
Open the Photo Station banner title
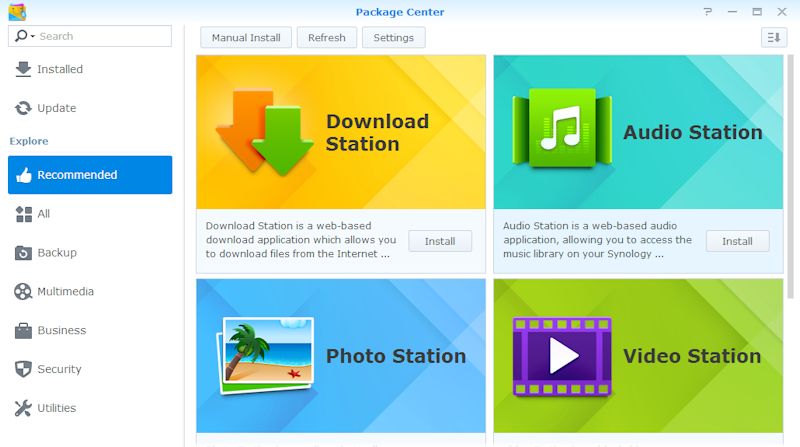point(396,356)
